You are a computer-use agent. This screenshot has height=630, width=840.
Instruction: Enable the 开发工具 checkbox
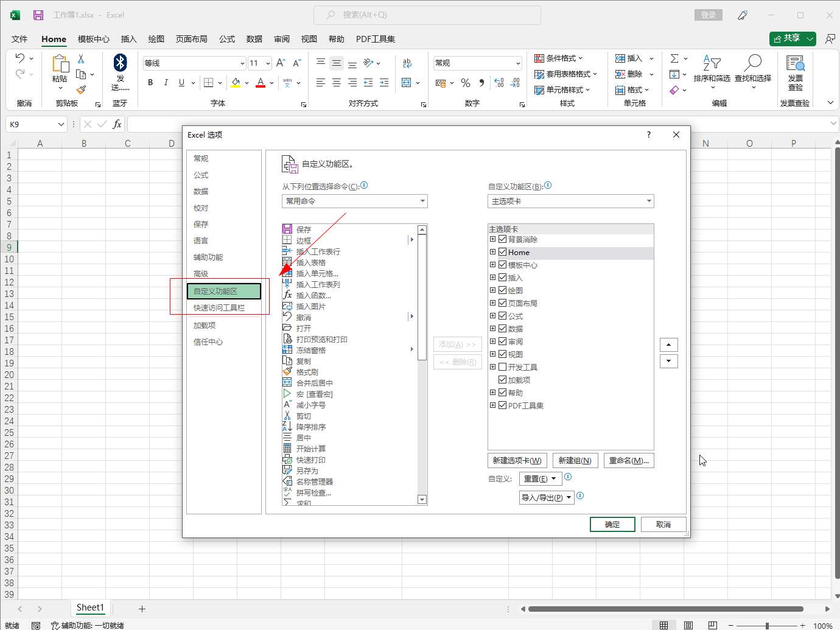tap(503, 367)
